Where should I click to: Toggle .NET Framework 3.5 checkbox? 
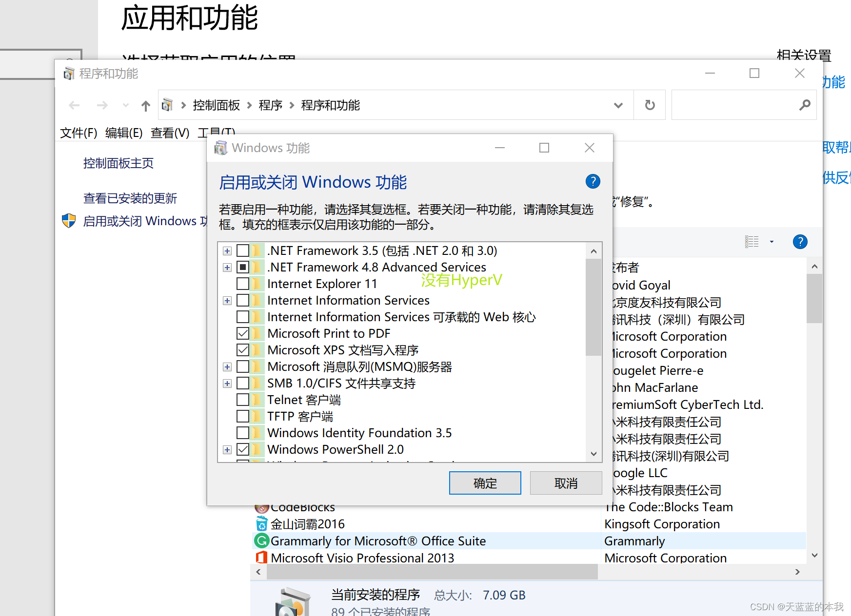pyautogui.click(x=243, y=250)
